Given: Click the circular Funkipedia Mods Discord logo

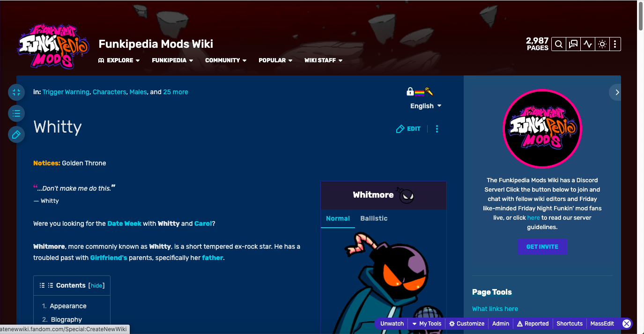Looking at the screenshot, I should (542, 128).
